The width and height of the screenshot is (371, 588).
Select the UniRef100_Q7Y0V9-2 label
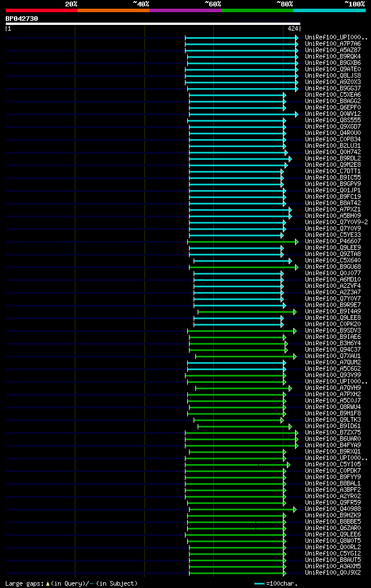(336, 222)
